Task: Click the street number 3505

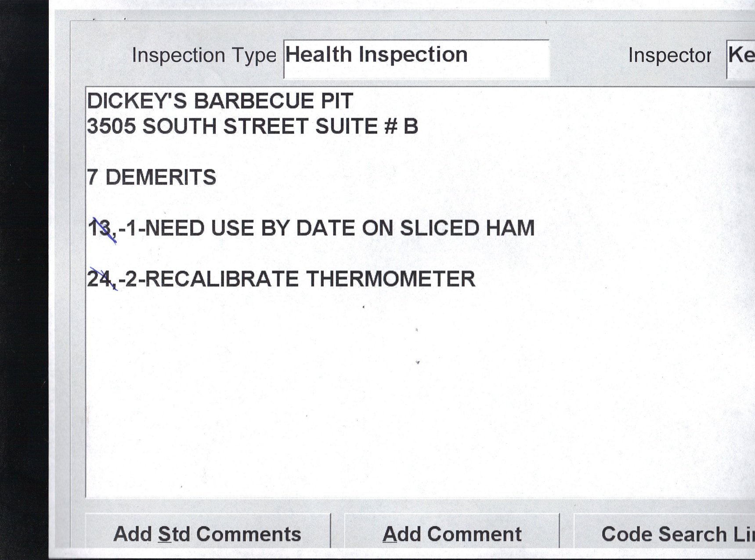Action: click(111, 126)
